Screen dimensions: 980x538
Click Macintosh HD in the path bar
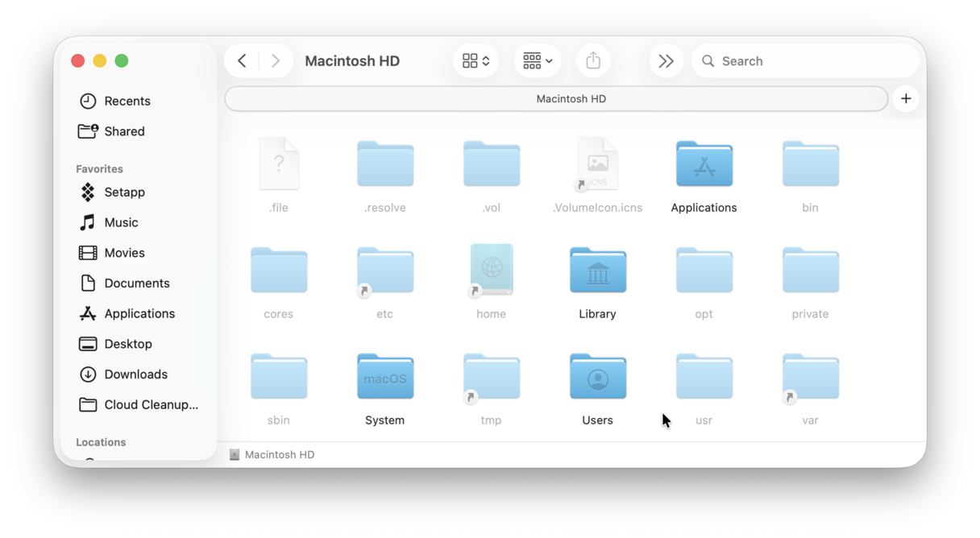pyautogui.click(x=272, y=454)
